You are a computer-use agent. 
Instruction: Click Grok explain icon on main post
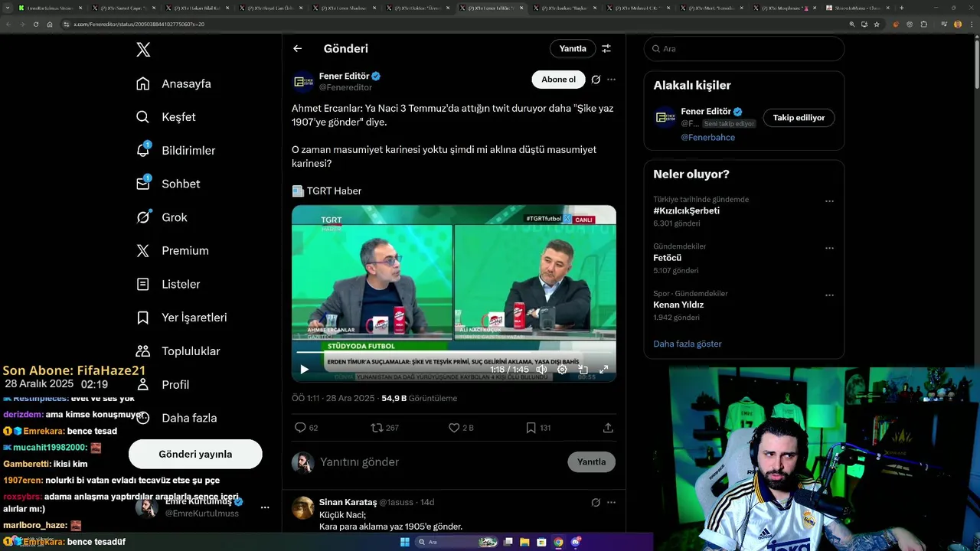point(596,80)
